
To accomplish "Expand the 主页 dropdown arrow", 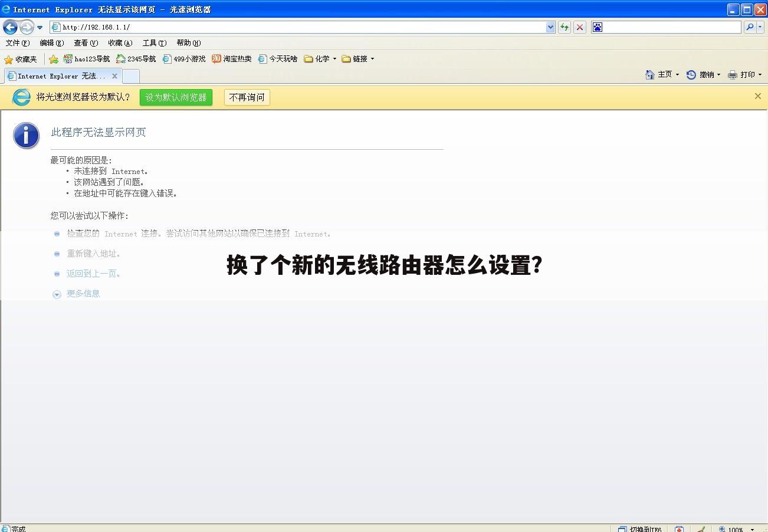I will pyautogui.click(x=677, y=75).
